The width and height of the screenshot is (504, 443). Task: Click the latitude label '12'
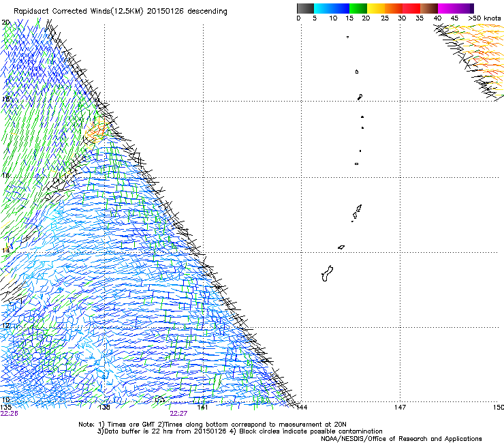click(5, 326)
